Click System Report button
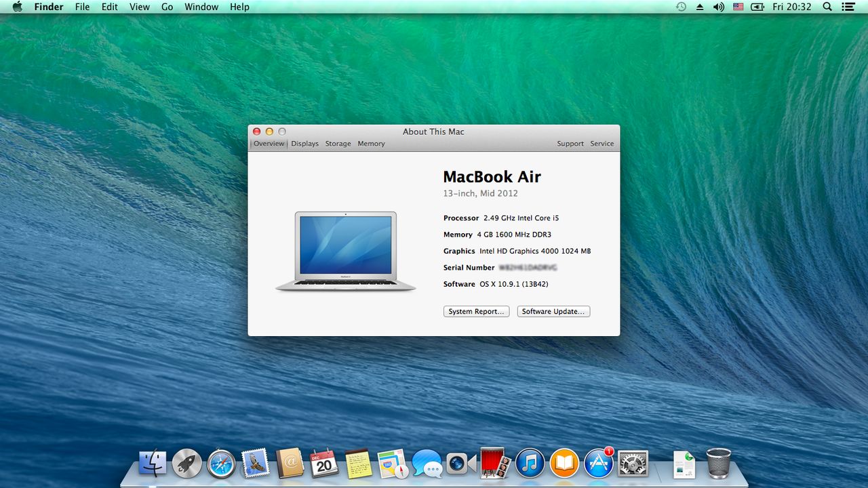Viewport: 868px width, 488px height. point(477,312)
